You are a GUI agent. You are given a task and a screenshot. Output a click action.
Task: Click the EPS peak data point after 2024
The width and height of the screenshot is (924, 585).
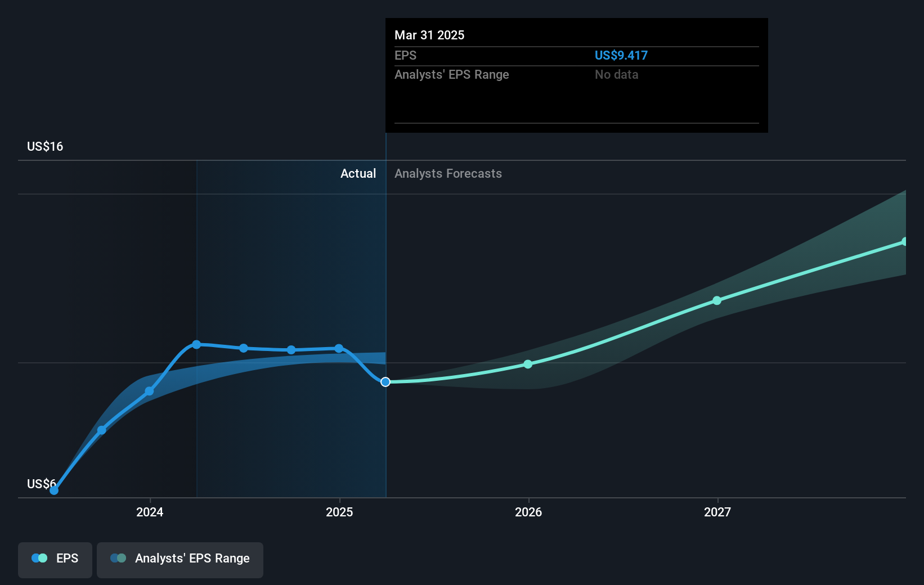(196, 344)
